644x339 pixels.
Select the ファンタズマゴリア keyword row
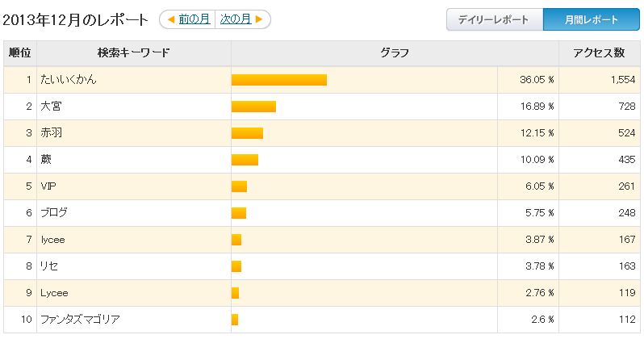pos(322,320)
